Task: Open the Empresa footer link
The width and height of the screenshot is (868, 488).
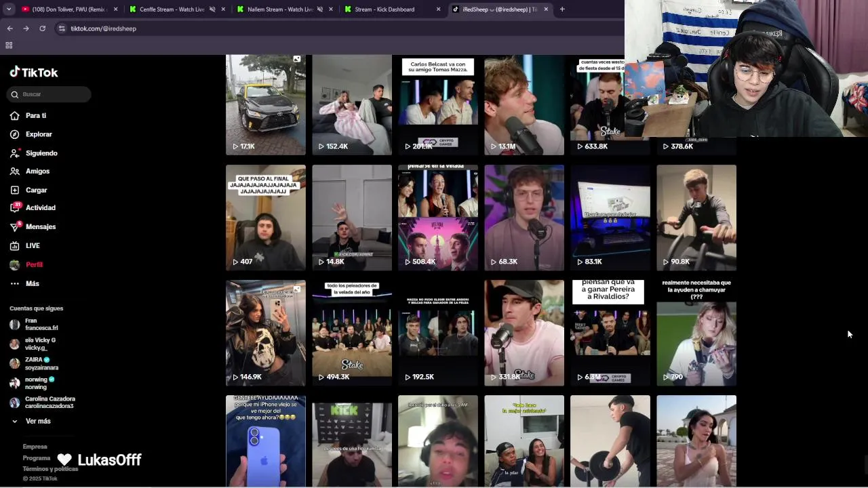Action: click(x=35, y=447)
